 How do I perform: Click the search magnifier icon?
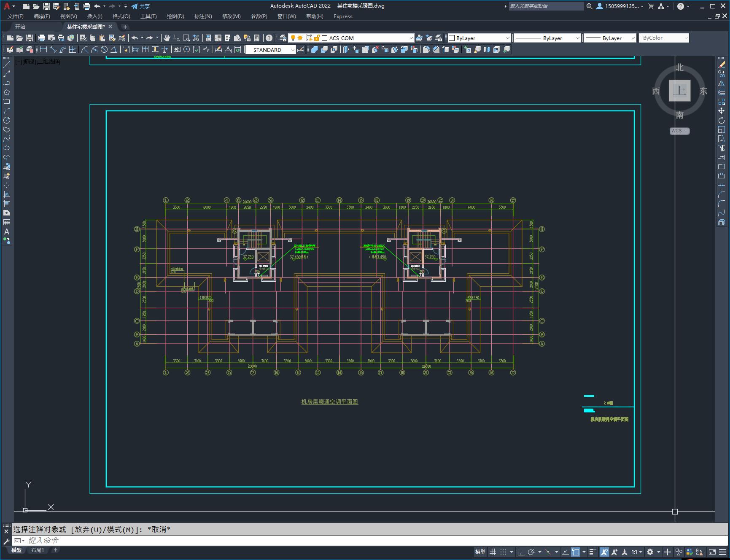coord(589,6)
